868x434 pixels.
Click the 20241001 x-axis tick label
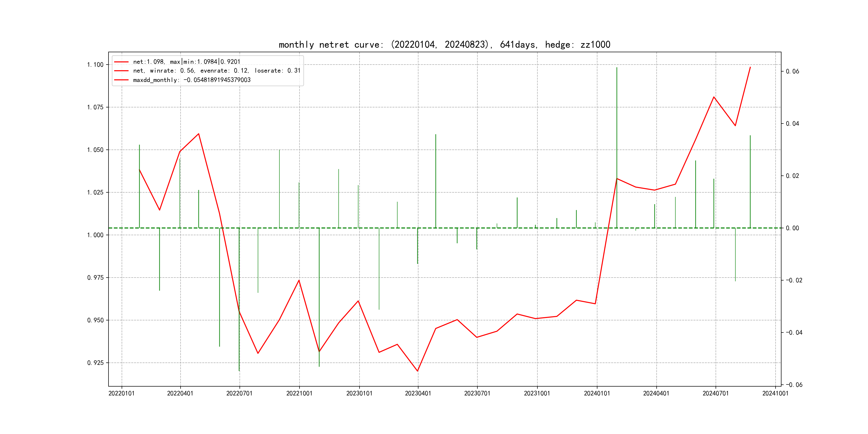775,393
